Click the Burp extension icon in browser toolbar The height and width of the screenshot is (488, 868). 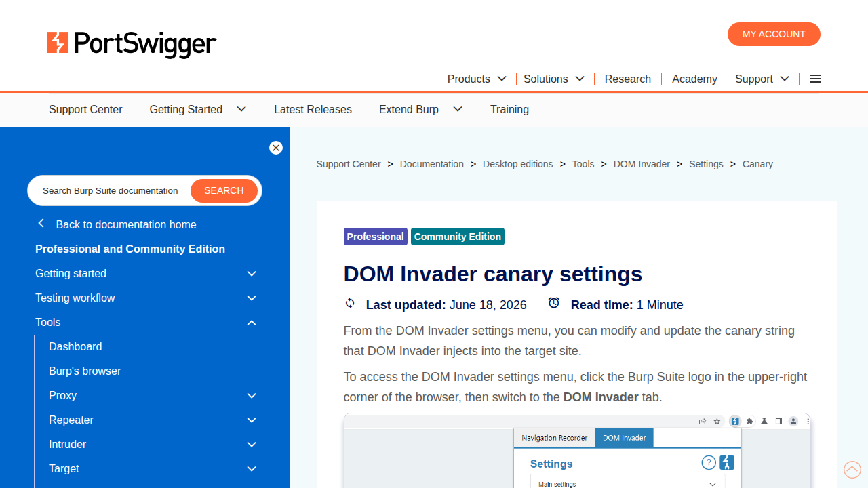tap(735, 421)
